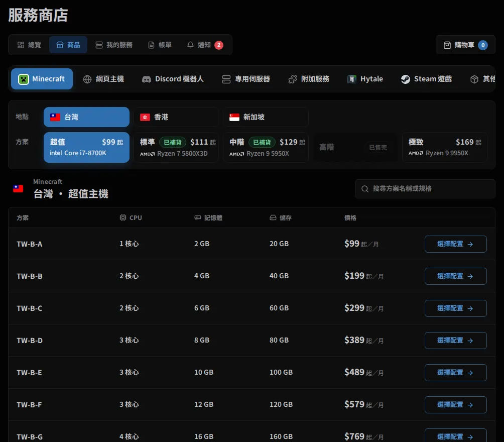Image resolution: width=504 pixels, height=442 pixels.
Task: Choose 選擇配置 for plan TW-B-A
Action: tap(455, 244)
